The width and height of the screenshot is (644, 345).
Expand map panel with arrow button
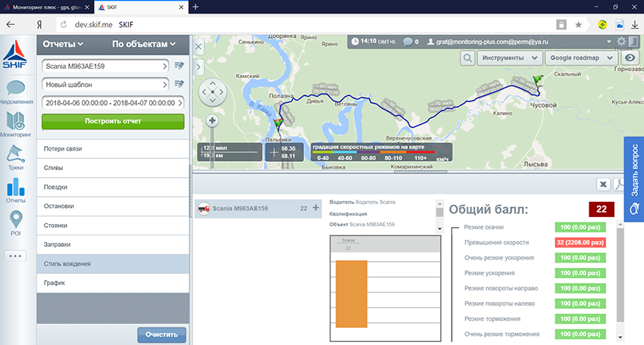(199, 67)
